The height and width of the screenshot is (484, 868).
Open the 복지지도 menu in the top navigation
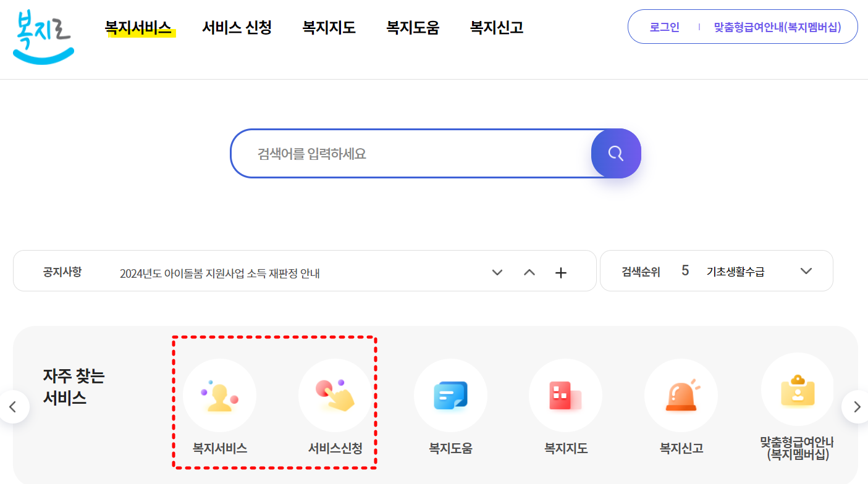[x=328, y=27]
